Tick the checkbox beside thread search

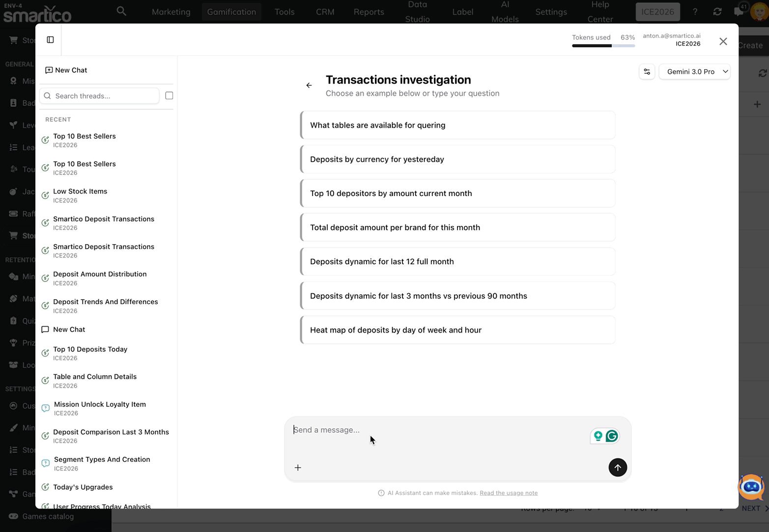point(169,96)
